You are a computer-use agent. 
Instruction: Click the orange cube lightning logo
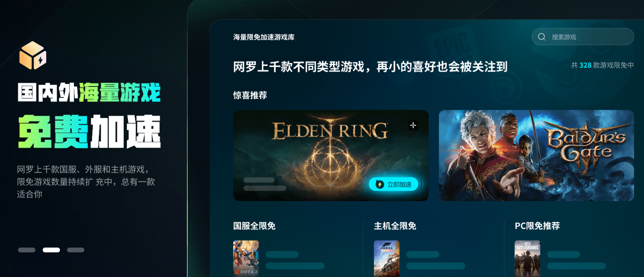tap(33, 56)
